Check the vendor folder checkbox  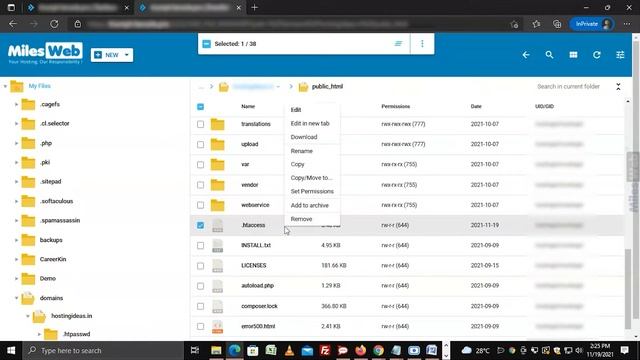[200, 185]
